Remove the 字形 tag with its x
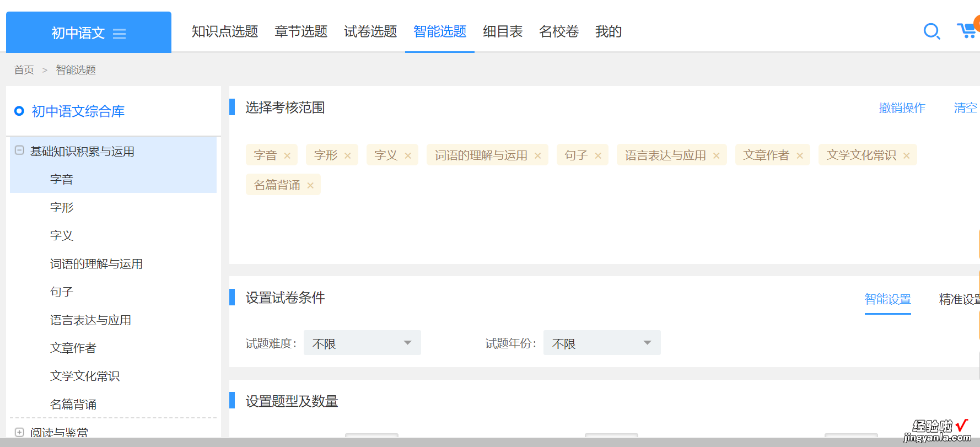 click(x=348, y=156)
